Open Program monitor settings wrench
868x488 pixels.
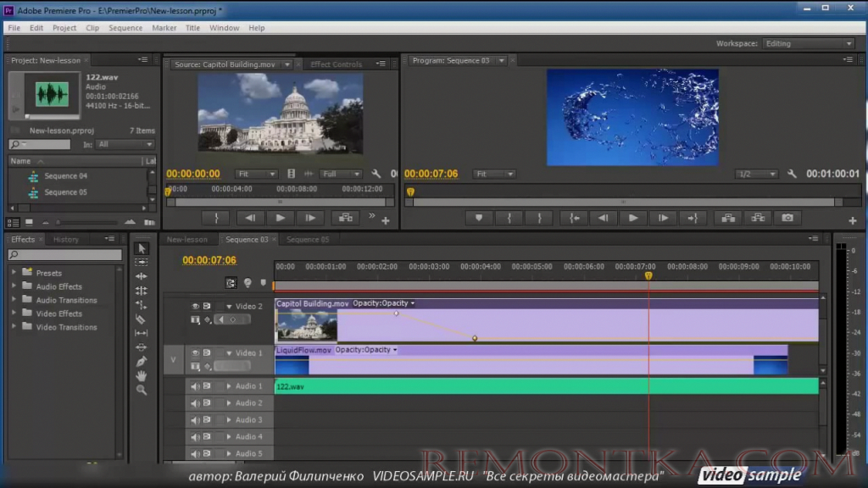pyautogui.click(x=792, y=174)
